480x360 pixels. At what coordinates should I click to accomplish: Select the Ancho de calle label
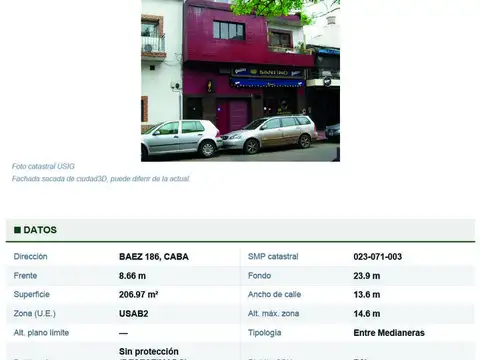[274, 295]
